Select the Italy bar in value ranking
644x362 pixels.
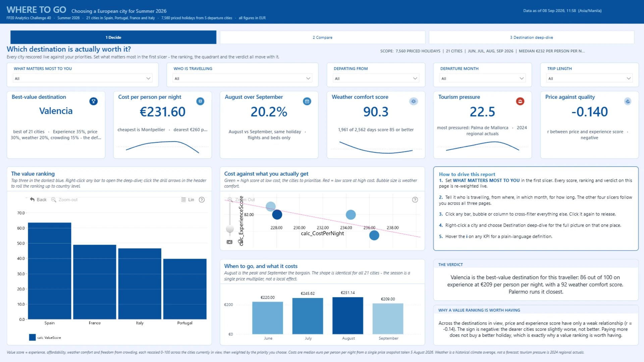tap(140, 284)
